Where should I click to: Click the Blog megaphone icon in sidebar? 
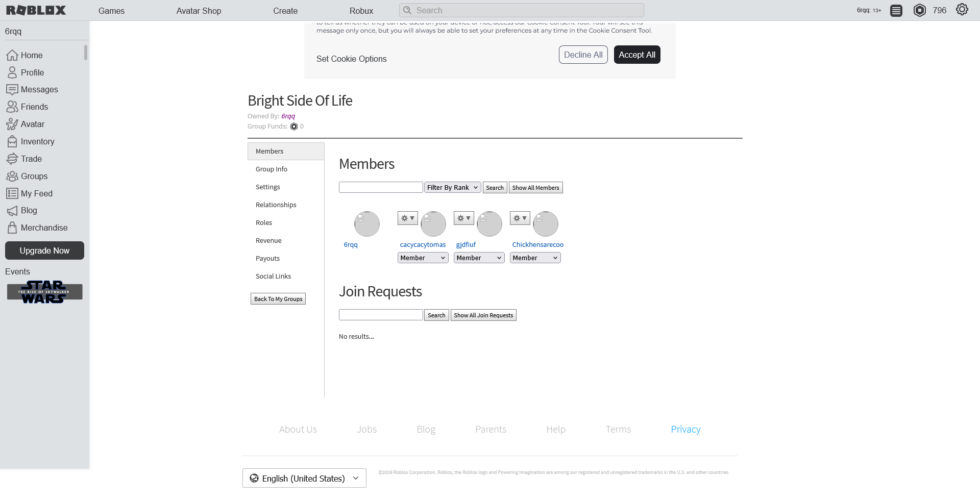(x=12, y=211)
